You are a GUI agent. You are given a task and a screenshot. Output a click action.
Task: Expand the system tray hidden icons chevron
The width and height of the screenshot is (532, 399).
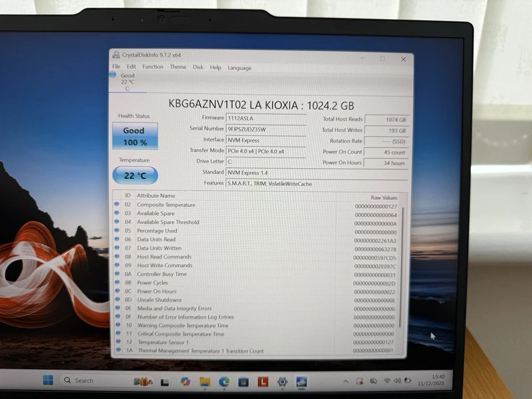coord(345,381)
